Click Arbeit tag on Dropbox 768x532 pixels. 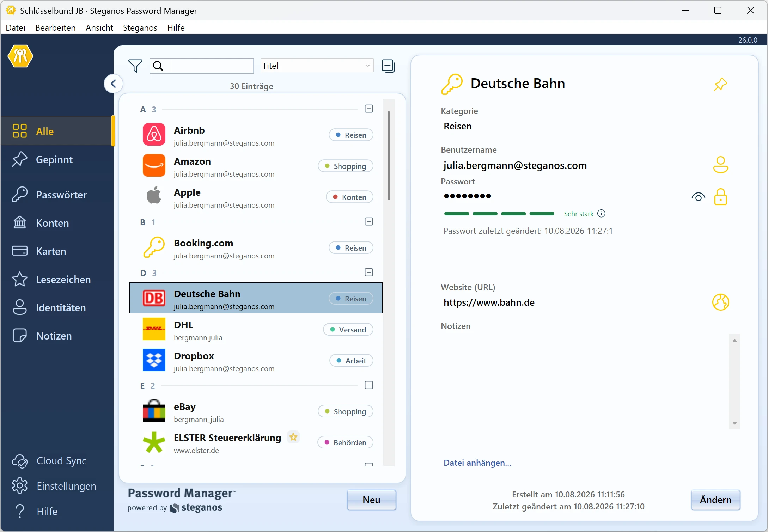click(351, 361)
